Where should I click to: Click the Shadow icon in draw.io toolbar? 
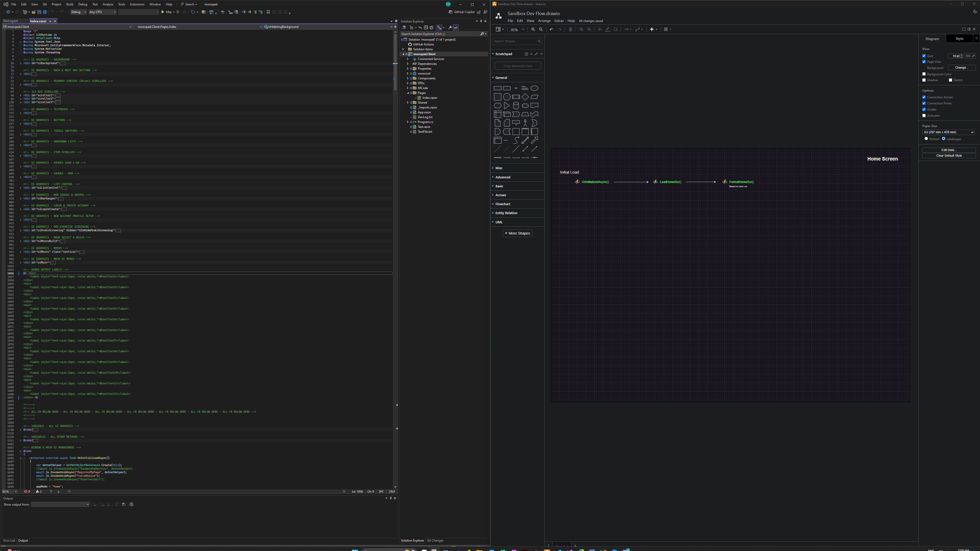pyautogui.click(x=615, y=29)
